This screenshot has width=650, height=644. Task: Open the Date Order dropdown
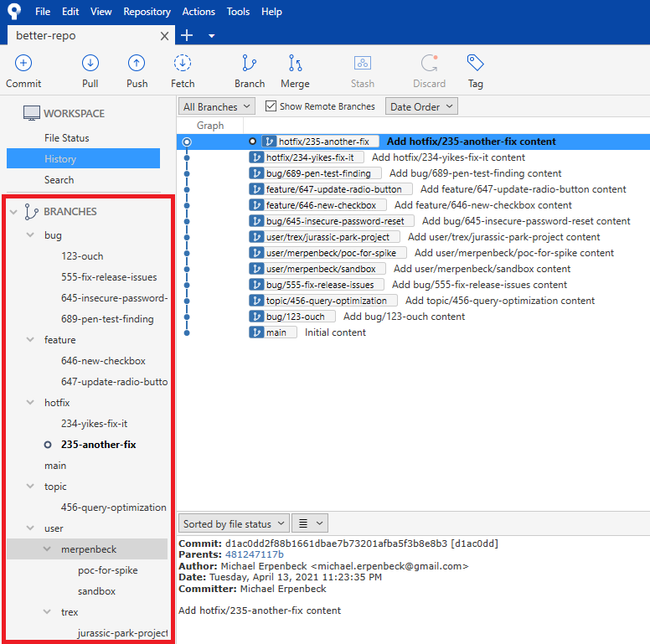tap(421, 106)
